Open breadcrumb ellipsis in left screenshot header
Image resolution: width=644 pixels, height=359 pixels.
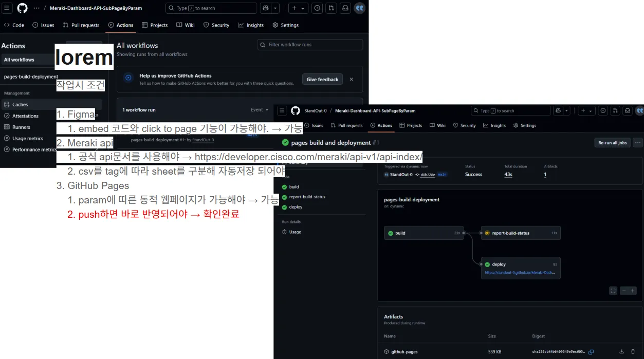[36, 8]
